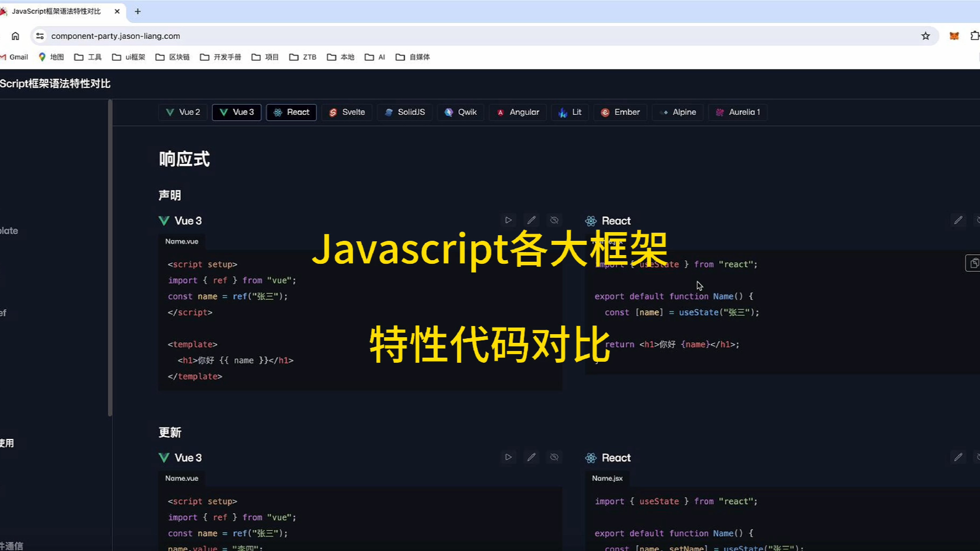The height and width of the screenshot is (551, 980).
Task: Open site information icon in address bar
Action: [x=40, y=36]
